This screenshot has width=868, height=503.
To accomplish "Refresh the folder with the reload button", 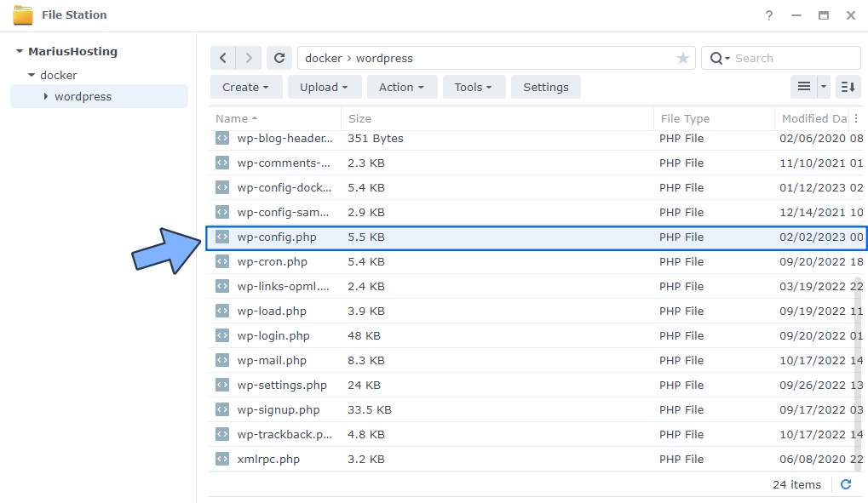I will tap(279, 58).
